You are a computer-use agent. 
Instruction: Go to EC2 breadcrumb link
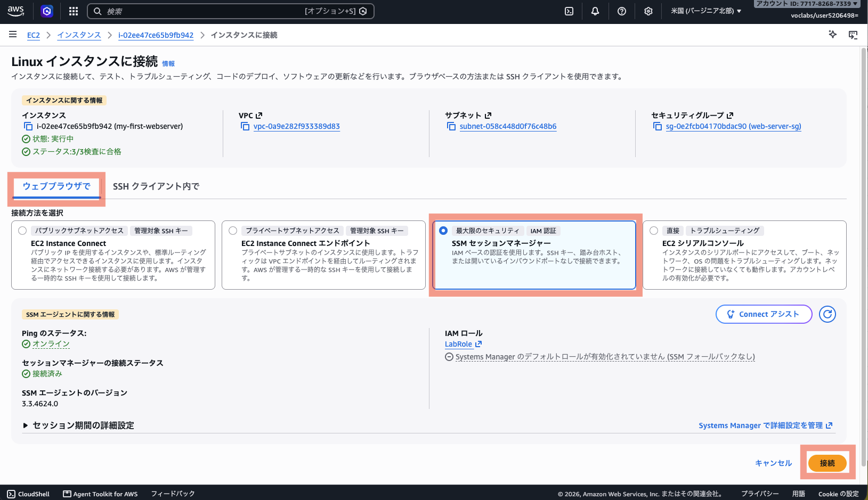34,35
